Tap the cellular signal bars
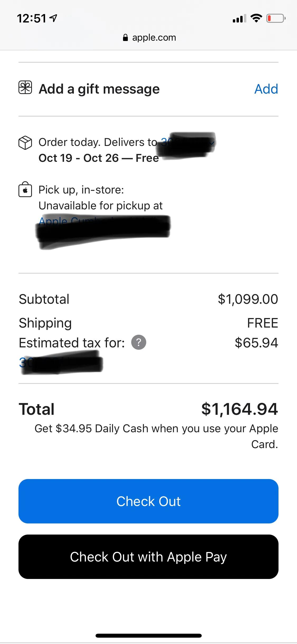Viewport: 297px width, 644px height. (239, 19)
